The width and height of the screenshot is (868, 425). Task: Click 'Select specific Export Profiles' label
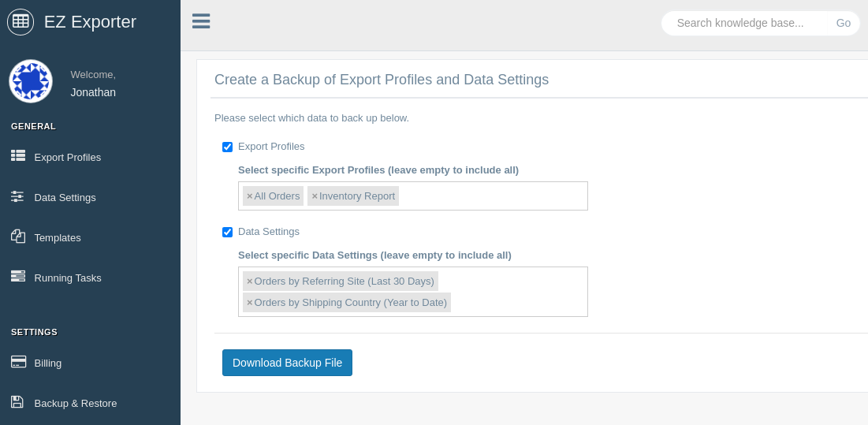pyautogui.click(x=378, y=170)
